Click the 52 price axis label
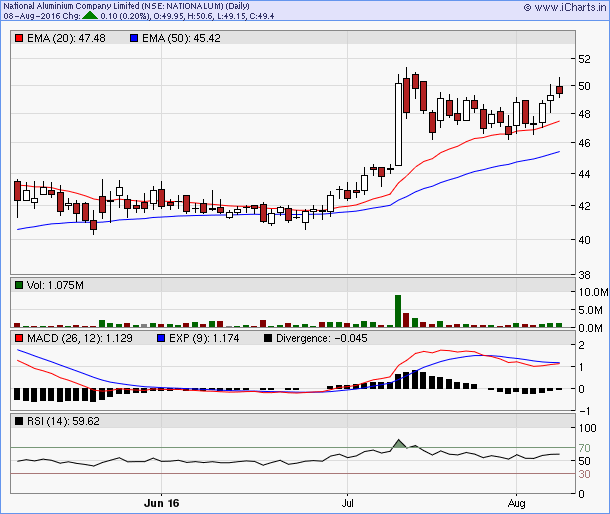Image resolution: width=610 pixels, height=514 pixels. [584, 59]
